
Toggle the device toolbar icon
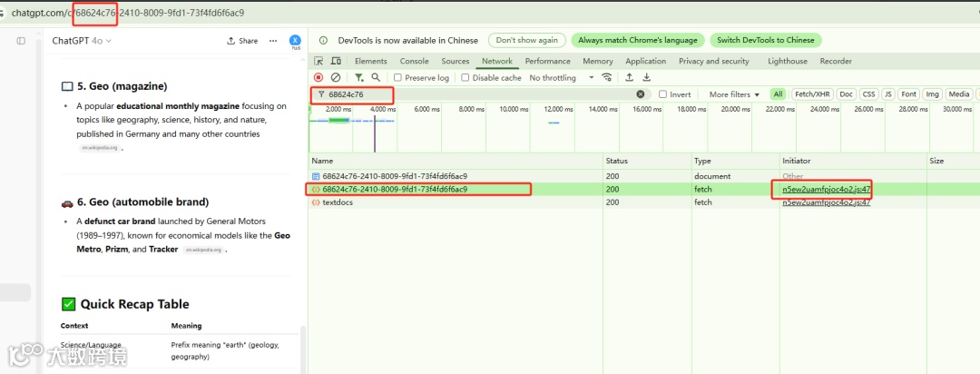pos(336,62)
